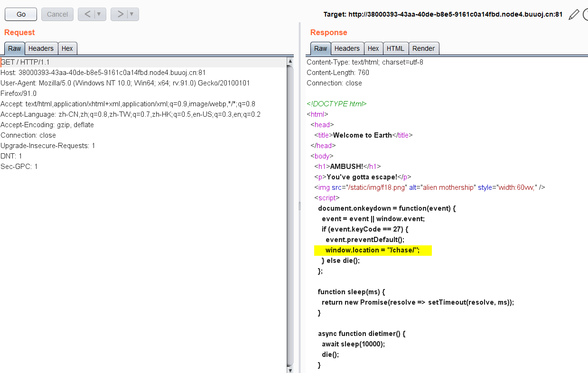The height and width of the screenshot is (373, 588).
Task: Select the Raw tab in Request panel
Action: point(14,48)
